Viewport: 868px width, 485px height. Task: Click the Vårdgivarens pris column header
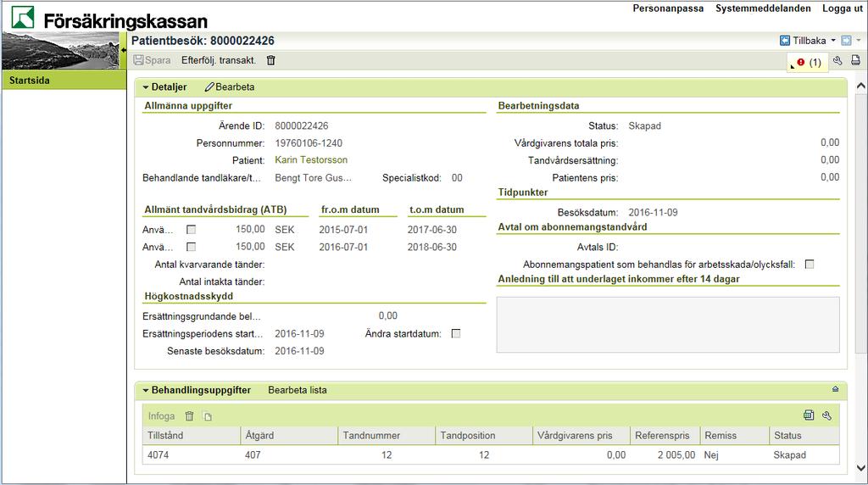pyautogui.click(x=581, y=435)
